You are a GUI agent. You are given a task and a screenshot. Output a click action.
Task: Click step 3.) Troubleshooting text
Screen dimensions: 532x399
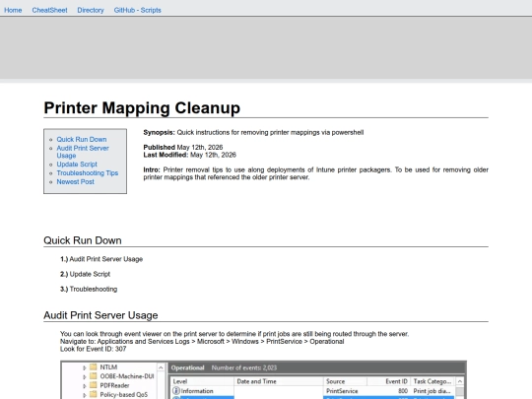pyautogui.click(x=89, y=289)
